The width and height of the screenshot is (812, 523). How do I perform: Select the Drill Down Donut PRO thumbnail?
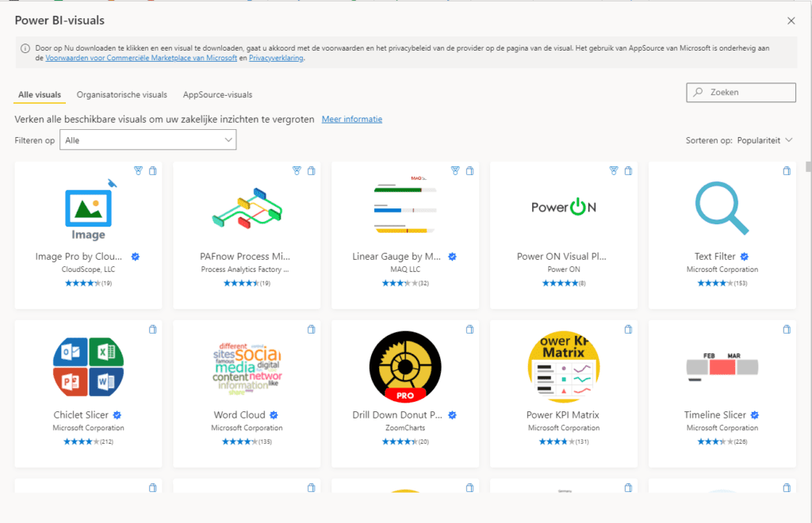coord(405,367)
